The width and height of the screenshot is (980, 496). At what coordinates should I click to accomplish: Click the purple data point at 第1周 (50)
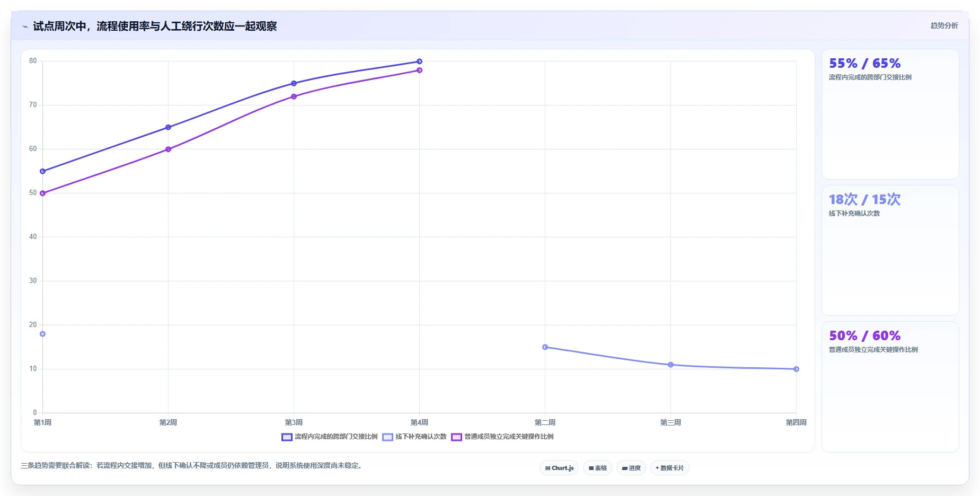(43, 193)
